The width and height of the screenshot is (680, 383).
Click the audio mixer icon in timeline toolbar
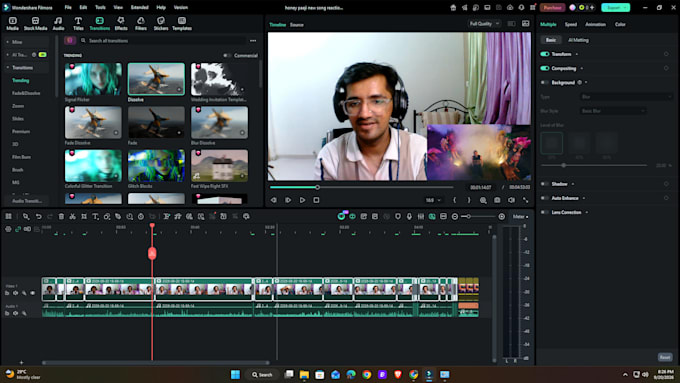tap(420, 216)
